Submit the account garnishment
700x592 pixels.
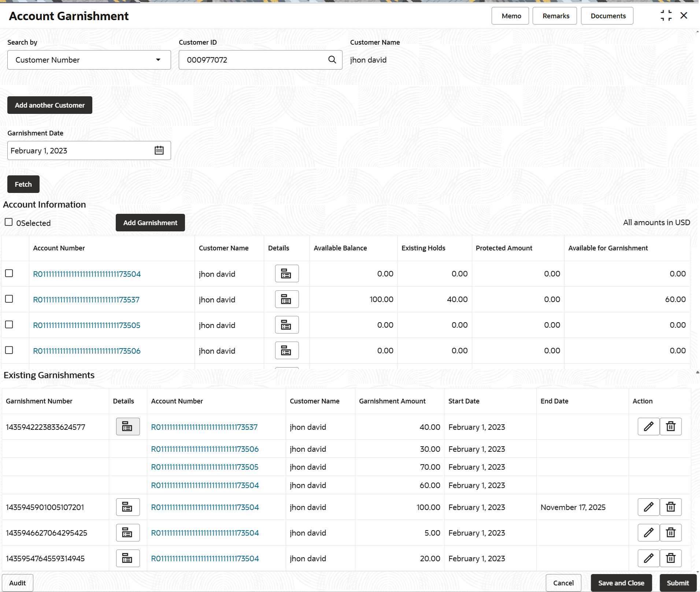click(x=678, y=583)
